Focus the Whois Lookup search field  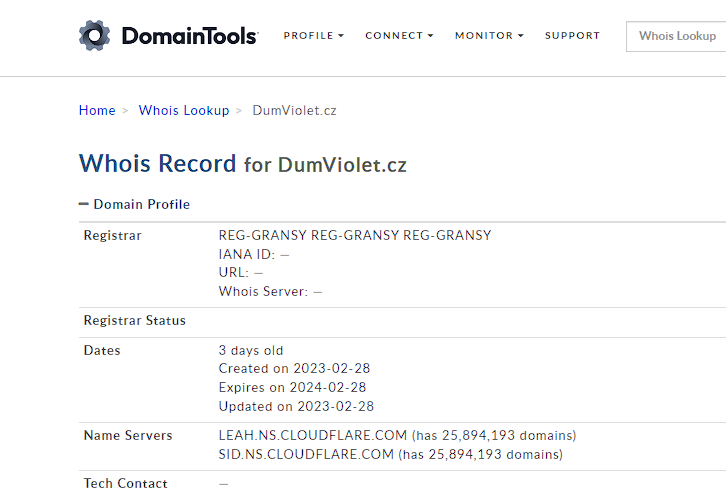pos(676,36)
